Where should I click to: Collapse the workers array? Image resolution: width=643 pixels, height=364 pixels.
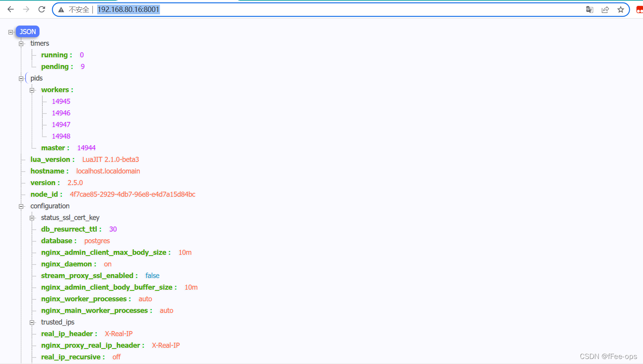point(32,90)
